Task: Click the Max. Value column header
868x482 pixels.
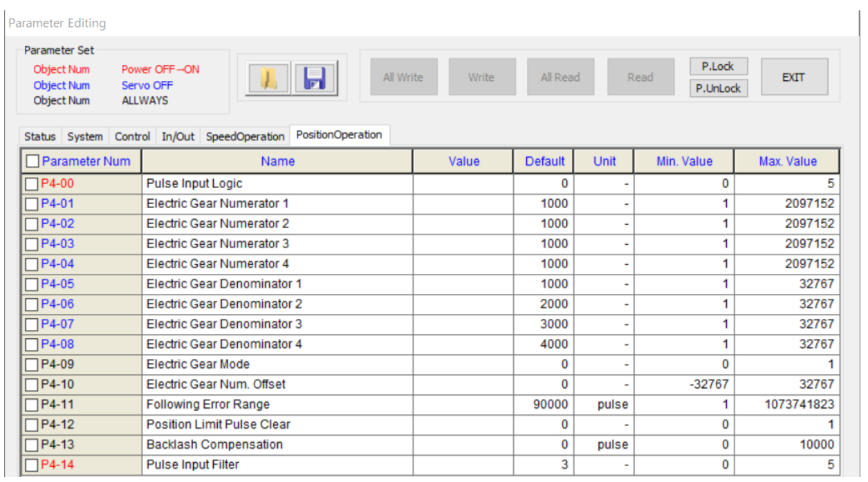Action: click(787, 162)
